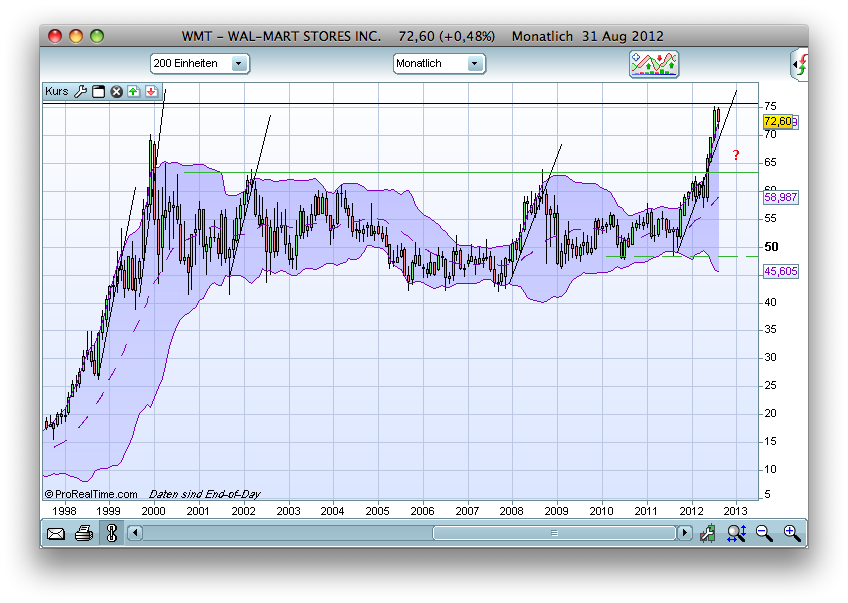Click the 2013 year label on time axis
Image resolution: width=848 pixels, height=603 pixels.
click(736, 511)
